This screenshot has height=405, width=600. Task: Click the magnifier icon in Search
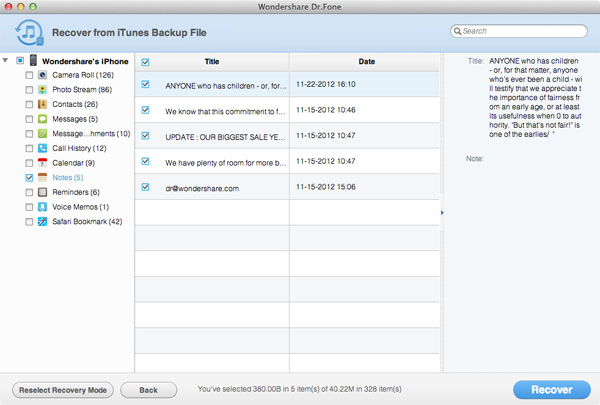pos(457,31)
